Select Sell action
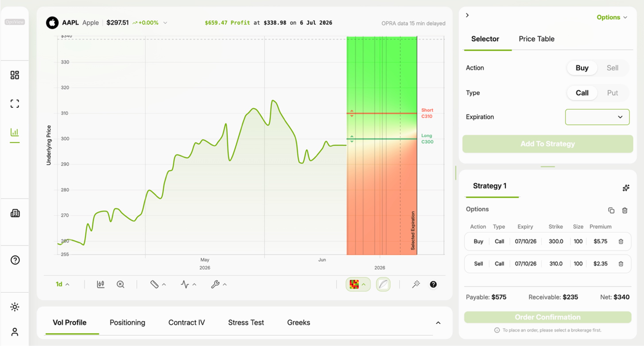 [612, 68]
